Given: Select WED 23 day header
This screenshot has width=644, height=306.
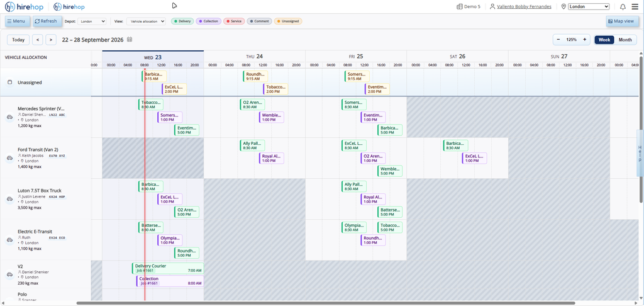Looking at the screenshot, I should pyautogui.click(x=153, y=57).
